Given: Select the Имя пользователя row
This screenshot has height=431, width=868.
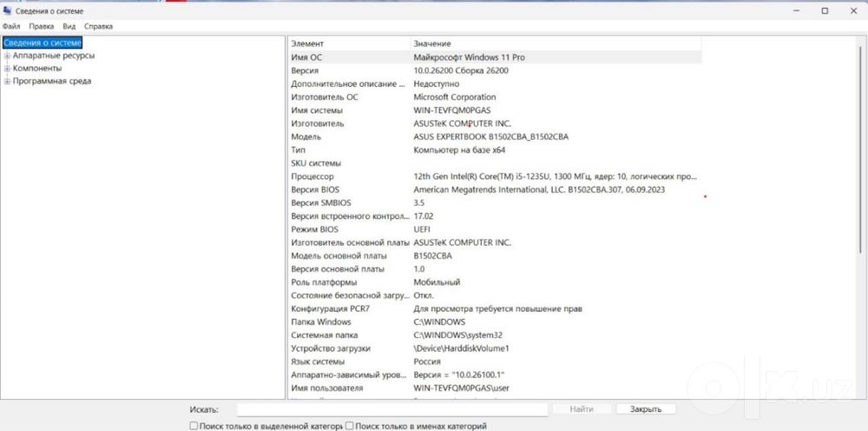Looking at the screenshot, I should [496, 388].
